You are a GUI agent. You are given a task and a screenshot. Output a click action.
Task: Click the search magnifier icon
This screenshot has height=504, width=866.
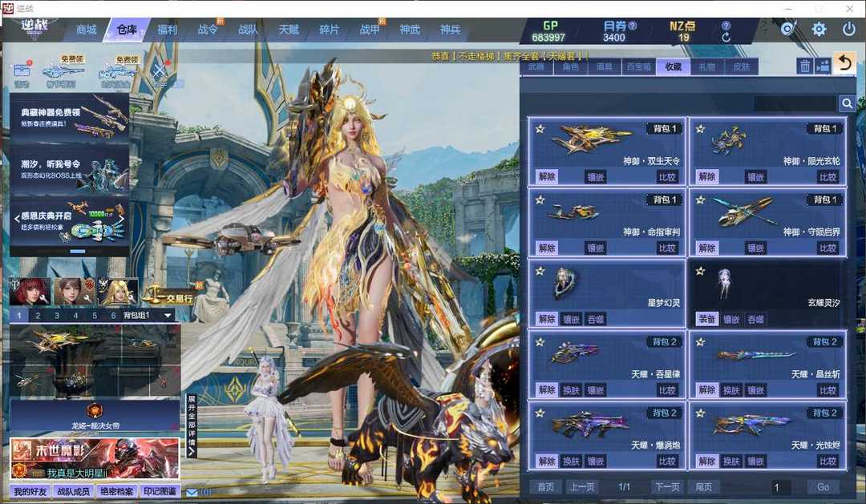pos(847,103)
